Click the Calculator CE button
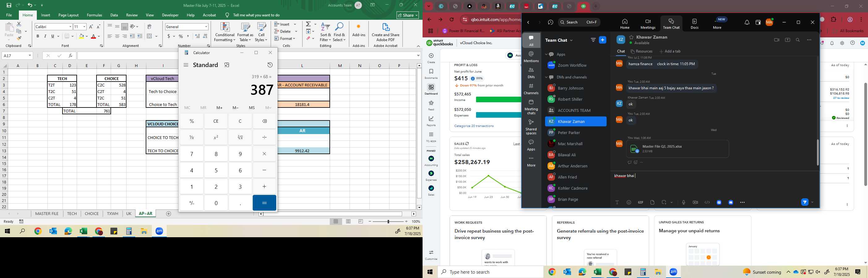The image size is (868, 278). point(216,121)
